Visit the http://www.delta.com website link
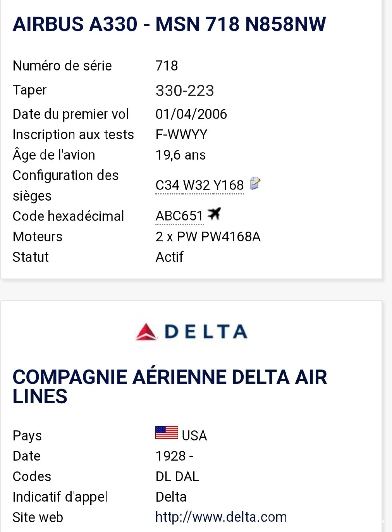 tap(221, 517)
